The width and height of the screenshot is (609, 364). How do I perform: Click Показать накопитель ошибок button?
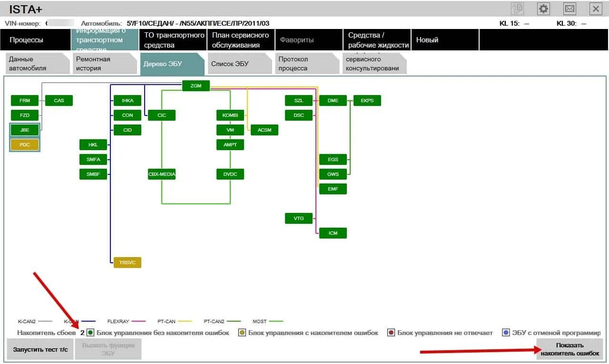coord(570,349)
